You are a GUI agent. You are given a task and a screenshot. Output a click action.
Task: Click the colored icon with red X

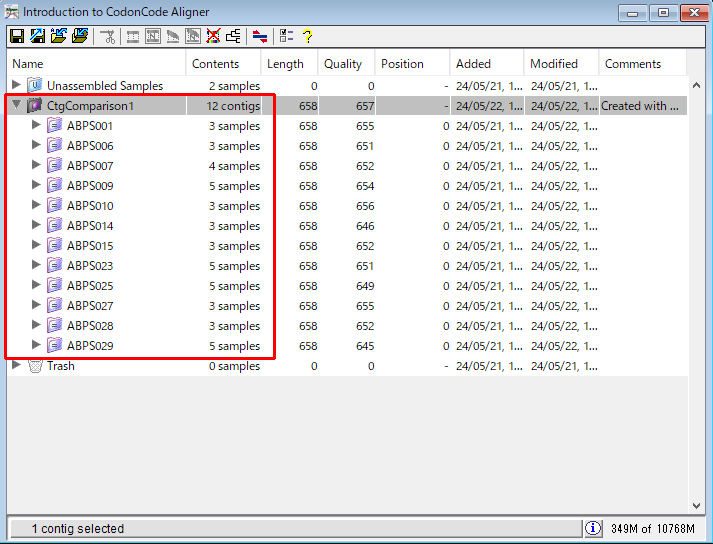213,37
